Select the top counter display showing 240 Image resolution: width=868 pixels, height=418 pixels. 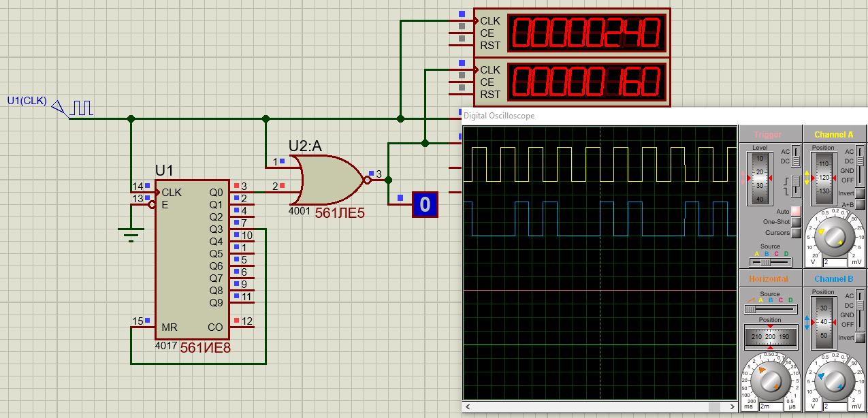[585, 33]
